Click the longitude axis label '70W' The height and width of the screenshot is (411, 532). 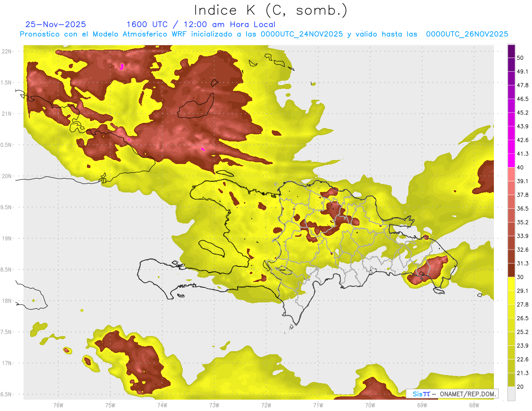[x=370, y=406]
